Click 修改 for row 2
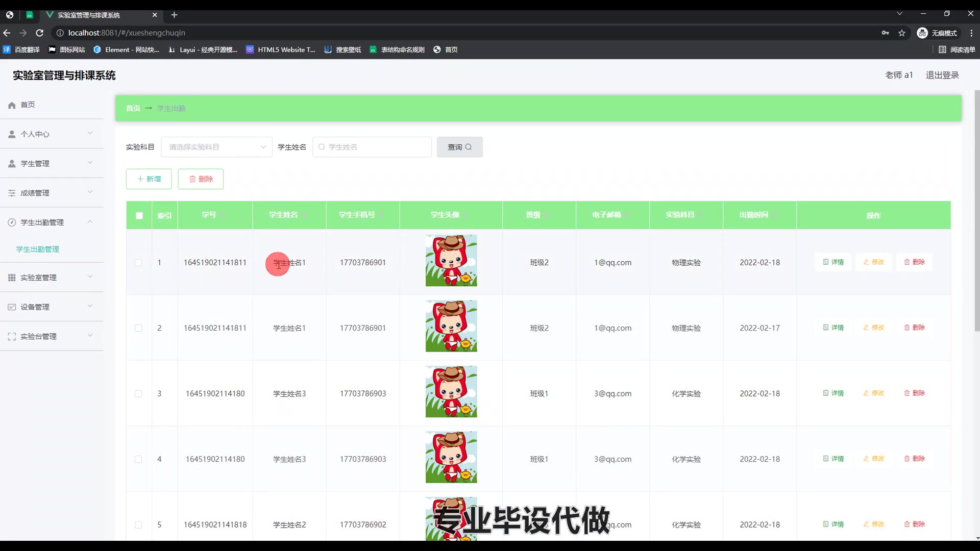Image resolution: width=980 pixels, height=551 pixels. coord(873,328)
